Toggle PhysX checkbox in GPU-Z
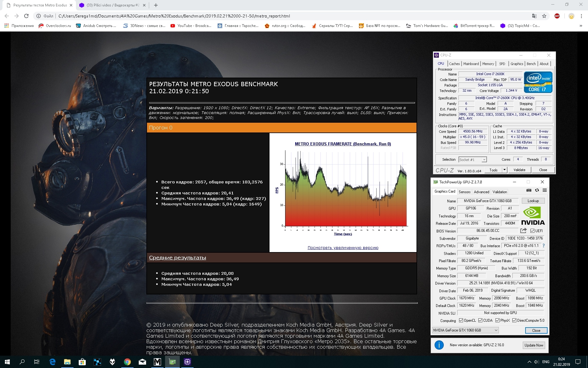The width and height of the screenshot is (588, 368). (497, 320)
